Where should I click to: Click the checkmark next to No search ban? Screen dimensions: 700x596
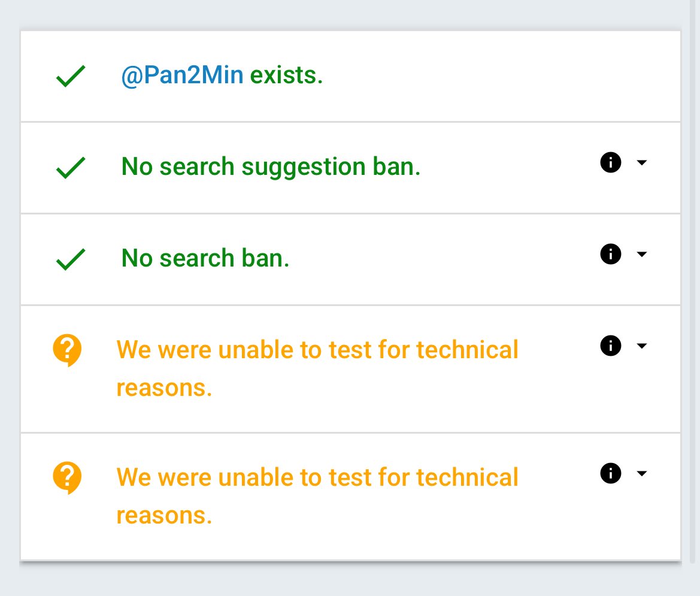[x=71, y=259]
